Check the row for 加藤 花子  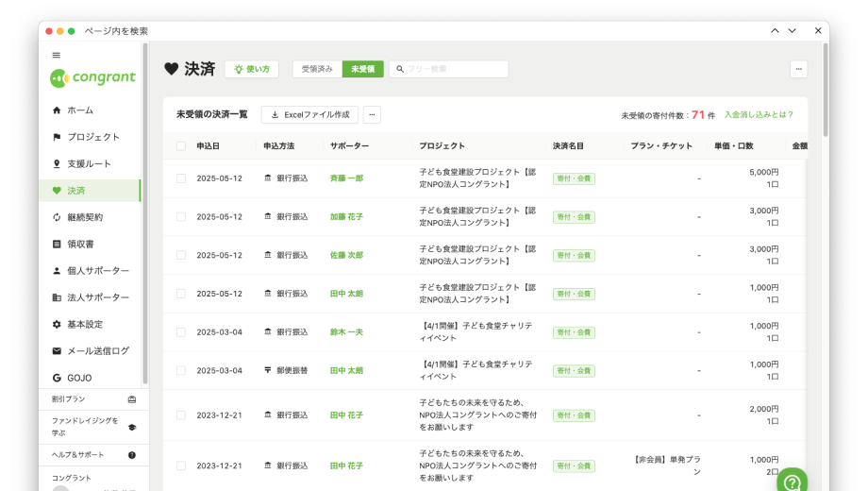pos(181,216)
